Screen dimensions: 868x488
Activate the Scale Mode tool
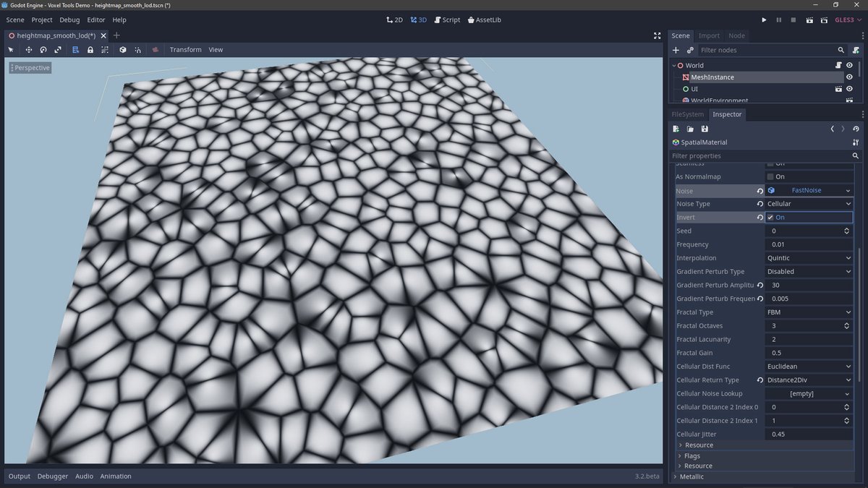click(x=58, y=50)
